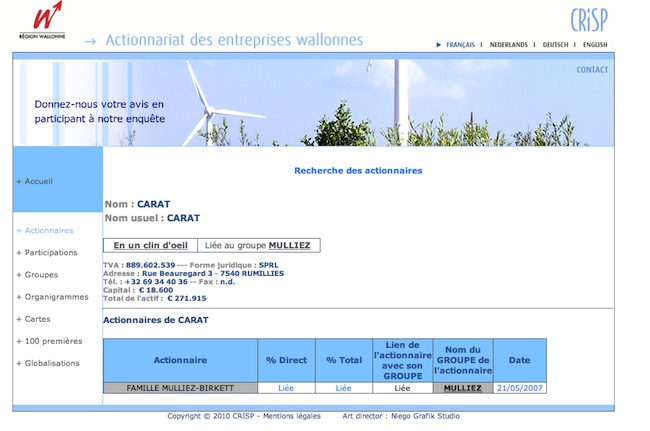This screenshot has height=431, width=650.
Task: Expand Participations in the sidebar
Action: click(x=50, y=252)
